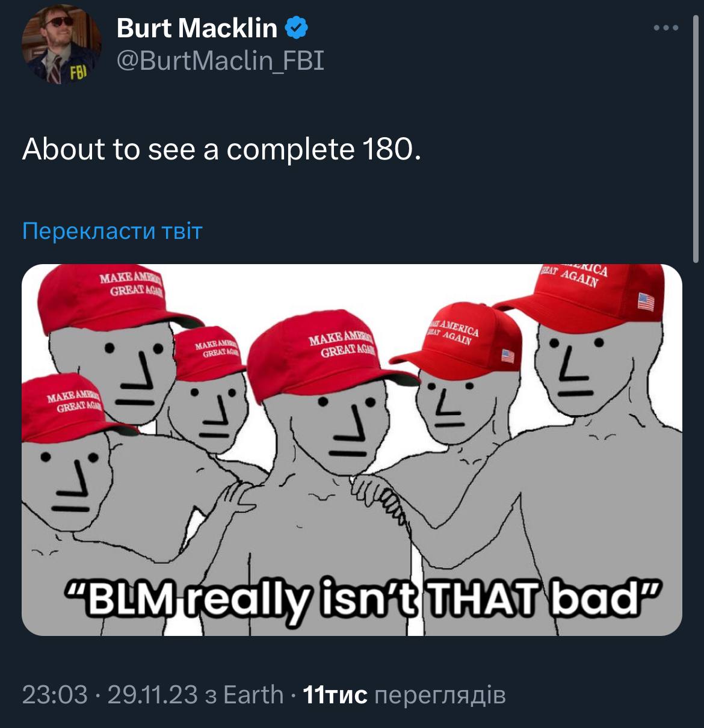
Task: Select the tweet text 'About to see a complete 180.'
Action: click(x=222, y=149)
